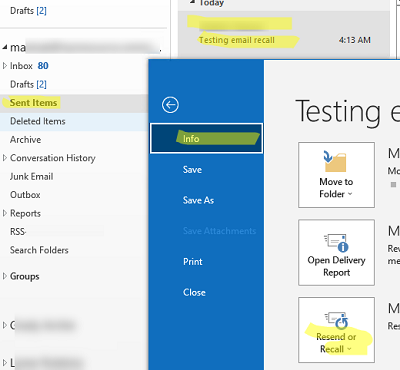The image size is (400, 370).
Task: Choose Save As in the File menu
Action: pyautogui.click(x=198, y=200)
